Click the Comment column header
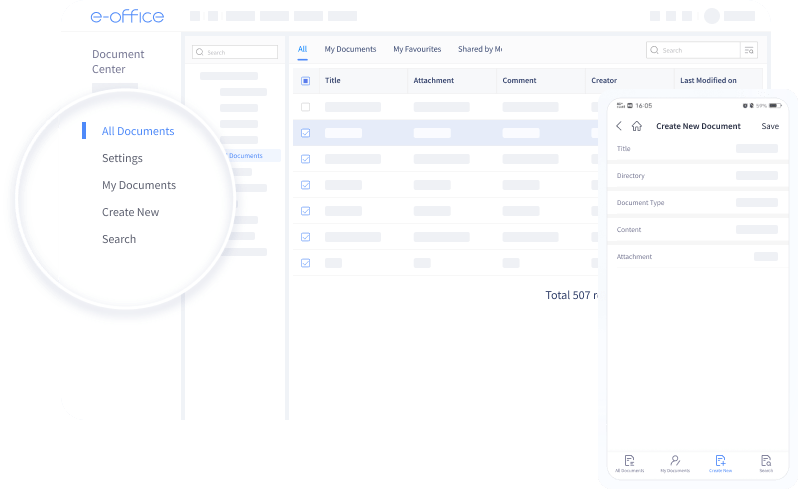 pos(519,80)
